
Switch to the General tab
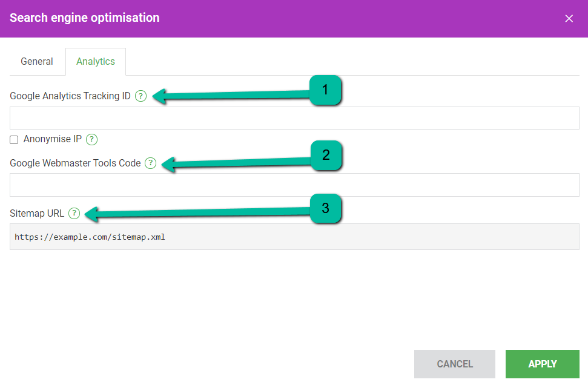[37, 62]
